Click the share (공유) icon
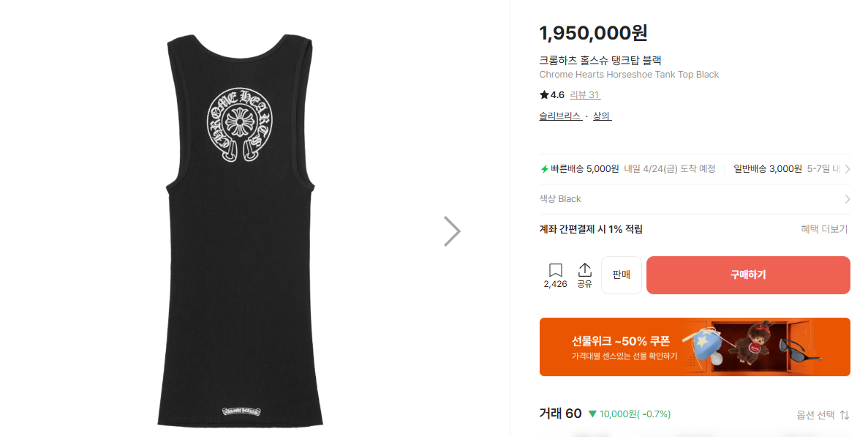This screenshot has height=437, width=868. (584, 271)
